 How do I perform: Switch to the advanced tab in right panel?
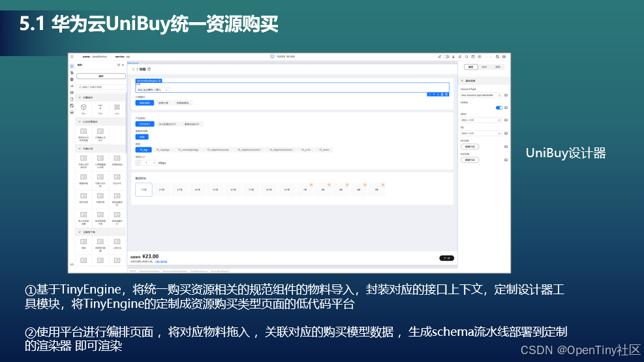[498, 67]
